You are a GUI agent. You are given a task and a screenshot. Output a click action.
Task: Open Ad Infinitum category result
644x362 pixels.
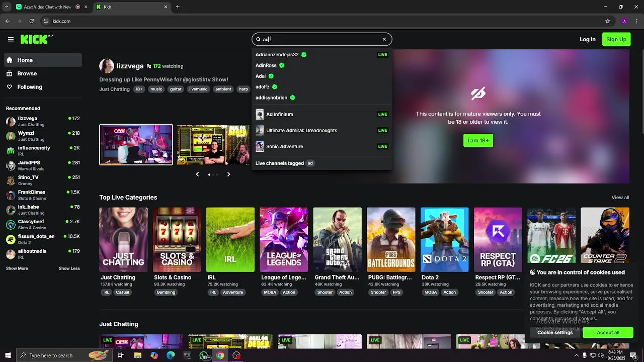[321, 114]
